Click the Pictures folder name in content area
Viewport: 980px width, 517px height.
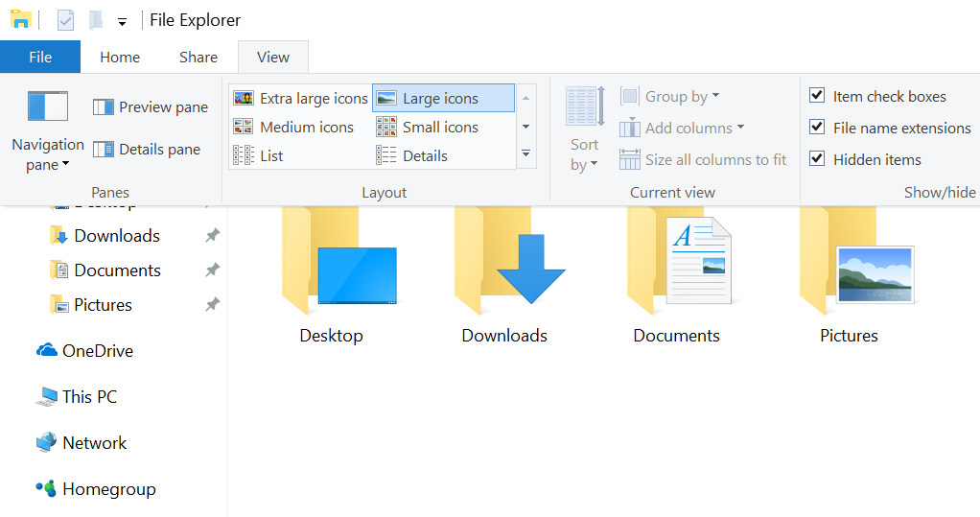click(x=849, y=336)
